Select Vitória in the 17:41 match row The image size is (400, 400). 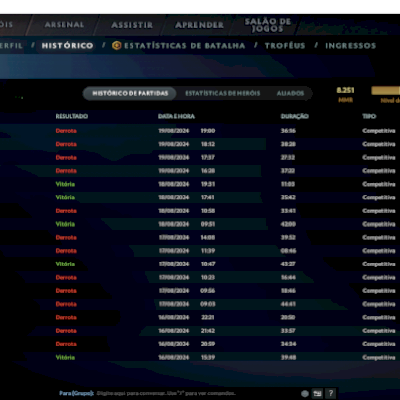(x=65, y=197)
